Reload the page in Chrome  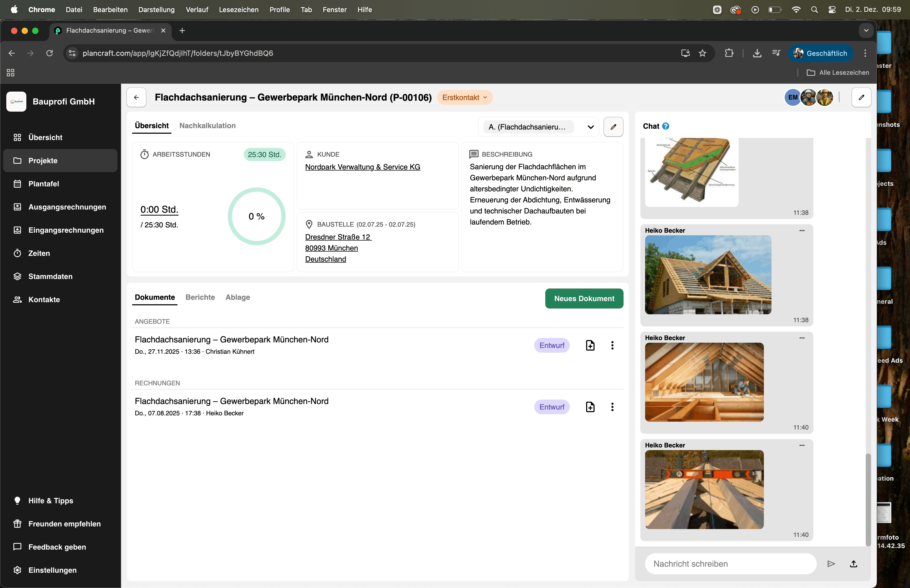49,53
